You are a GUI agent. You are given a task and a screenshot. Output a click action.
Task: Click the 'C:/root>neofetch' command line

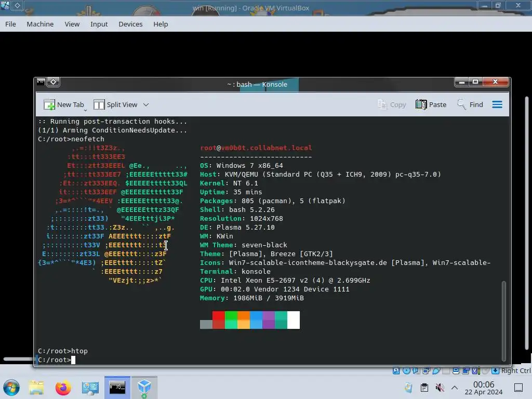[71, 139]
